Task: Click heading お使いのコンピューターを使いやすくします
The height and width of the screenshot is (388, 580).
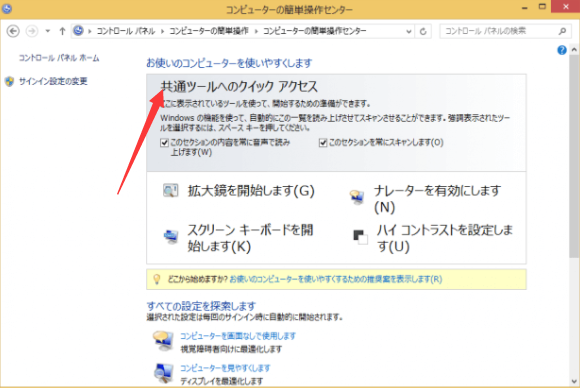Action: 229,63
